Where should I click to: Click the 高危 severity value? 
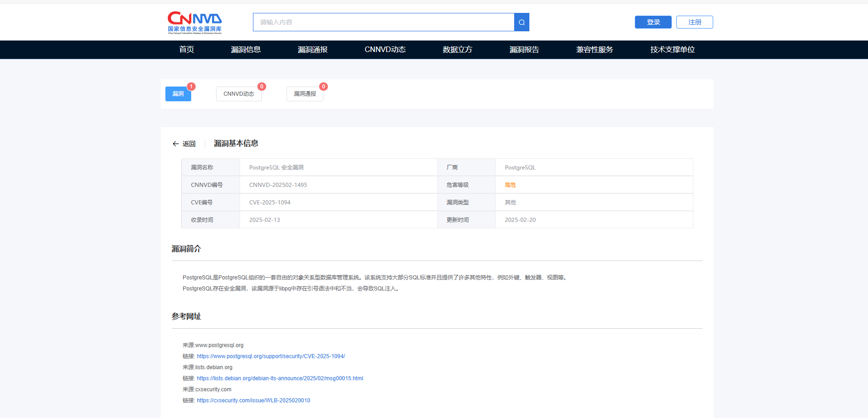coord(510,185)
